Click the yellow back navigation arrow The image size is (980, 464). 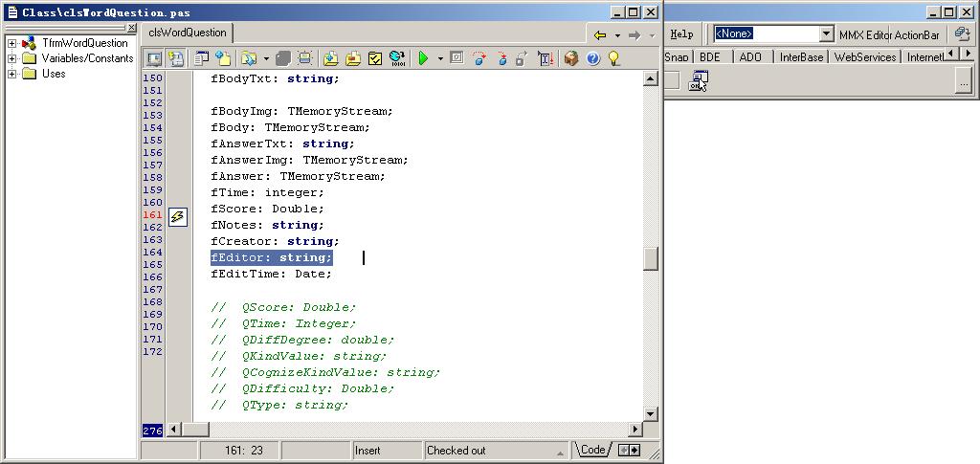coord(600,35)
